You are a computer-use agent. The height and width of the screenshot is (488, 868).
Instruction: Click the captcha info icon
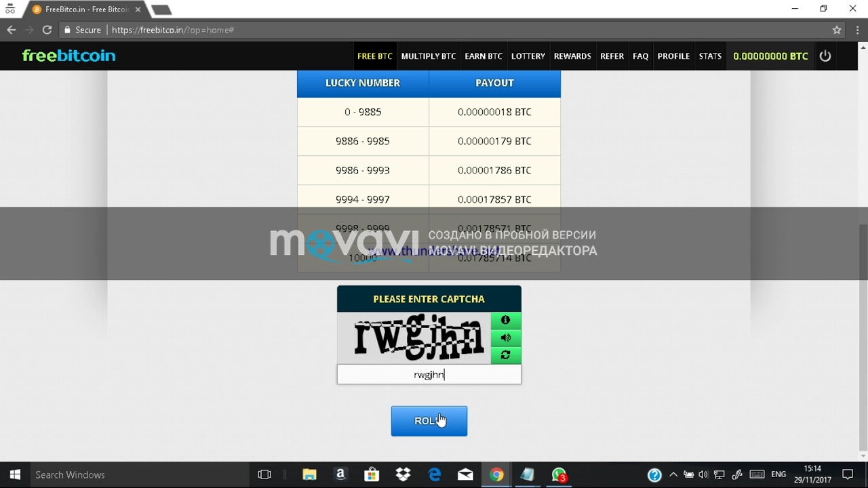click(x=505, y=320)
